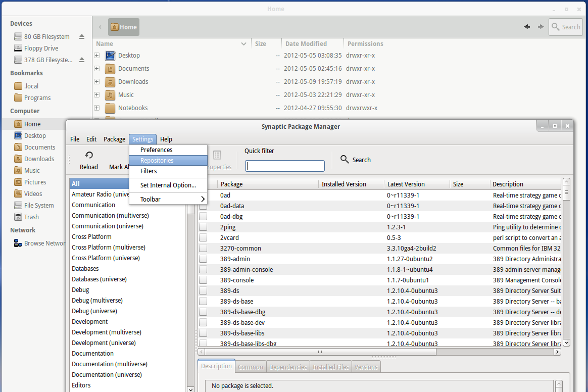Tick the checkbox for package 389-console
The height and width of the screenshot is (392, 588).
pyautogui.click(x=203, y=280)
